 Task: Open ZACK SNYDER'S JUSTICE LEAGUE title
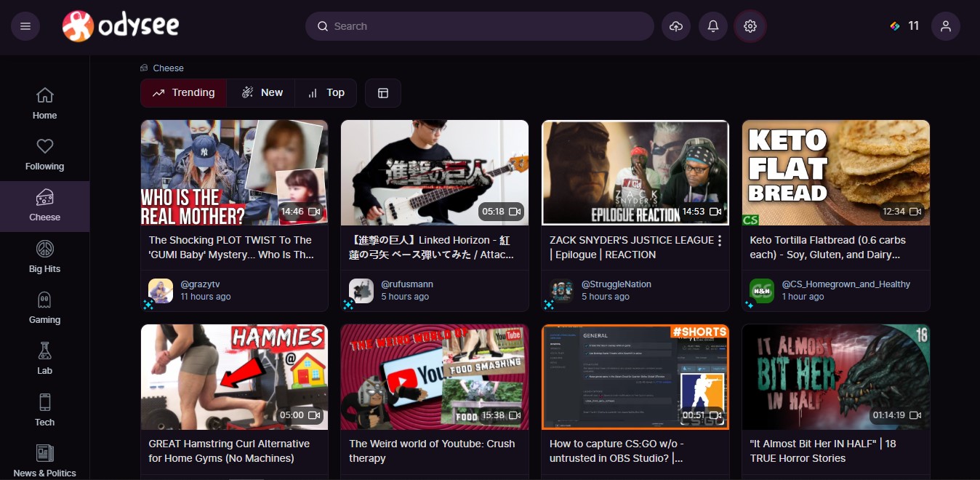click(631, 247)
